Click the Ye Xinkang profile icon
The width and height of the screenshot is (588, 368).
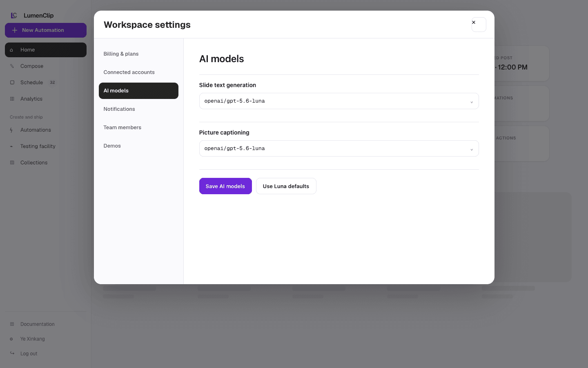pos(11,339)
